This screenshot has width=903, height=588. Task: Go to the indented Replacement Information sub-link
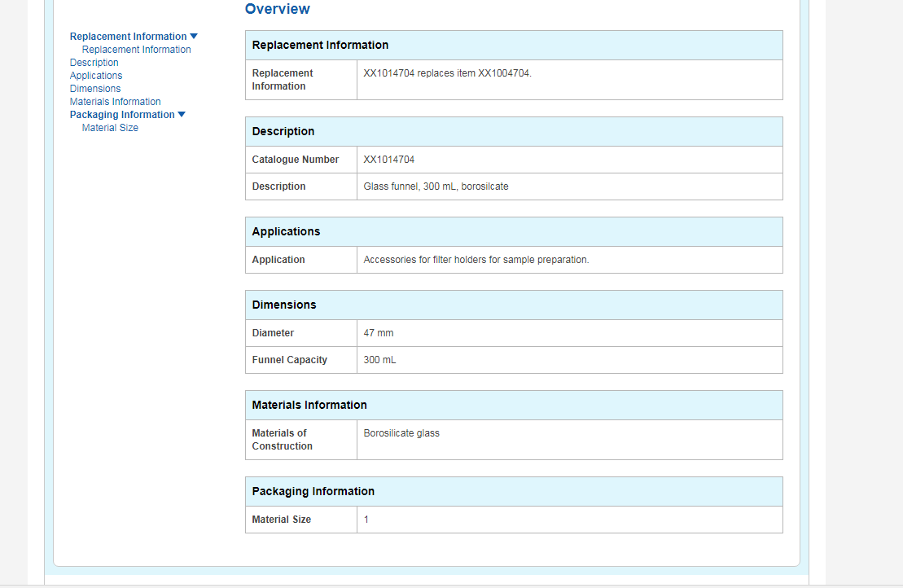click(x=137, y=50)
